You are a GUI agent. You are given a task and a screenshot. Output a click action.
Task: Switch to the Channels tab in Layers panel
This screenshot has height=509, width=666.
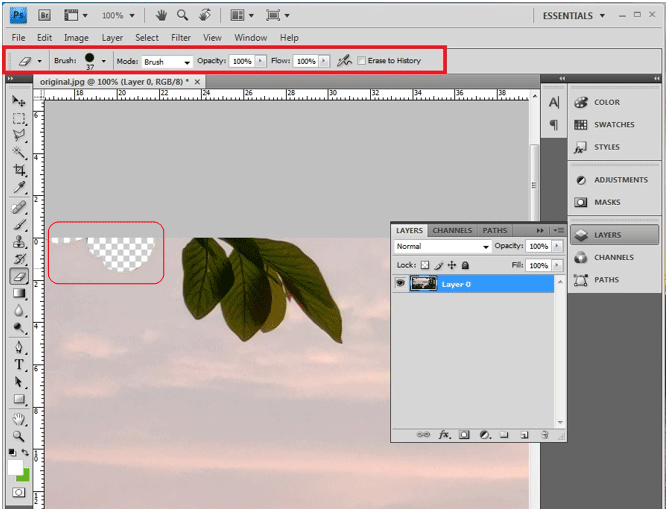click(452, 230)
